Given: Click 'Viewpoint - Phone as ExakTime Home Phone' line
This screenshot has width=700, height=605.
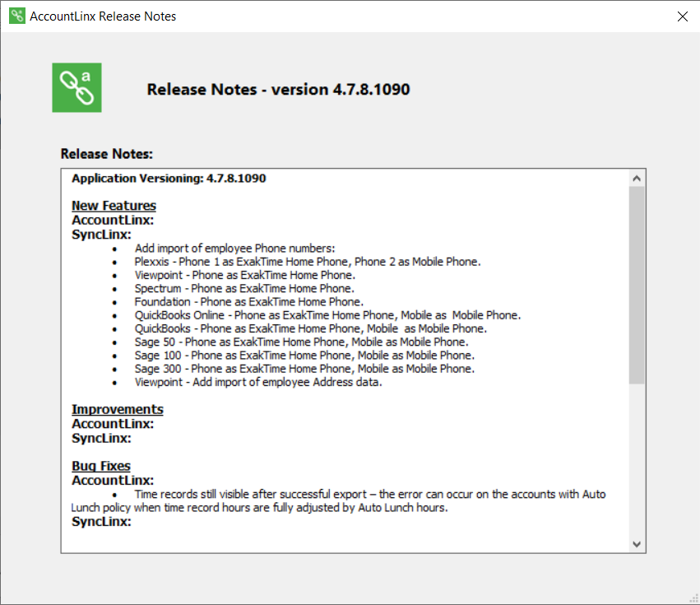Looking at the screenshot, I should [245, 275].
